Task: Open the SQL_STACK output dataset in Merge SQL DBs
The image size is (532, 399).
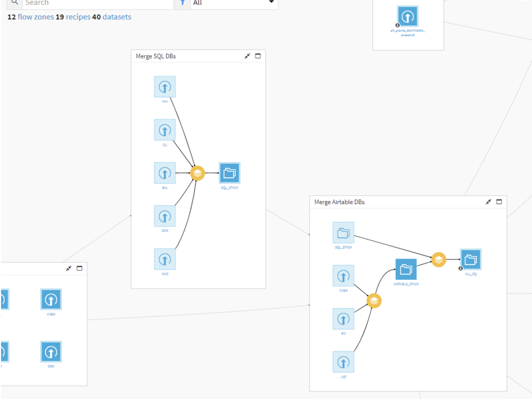Action: point(229,173)
